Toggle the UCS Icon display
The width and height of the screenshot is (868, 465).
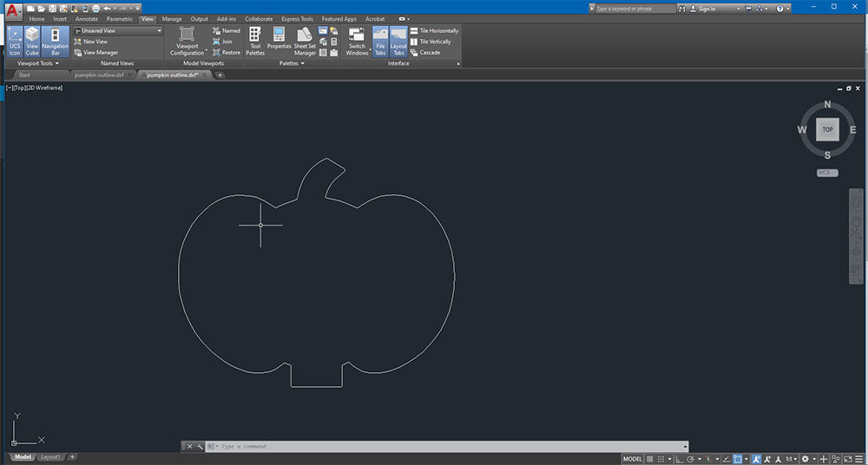click(x=15, y=41)
